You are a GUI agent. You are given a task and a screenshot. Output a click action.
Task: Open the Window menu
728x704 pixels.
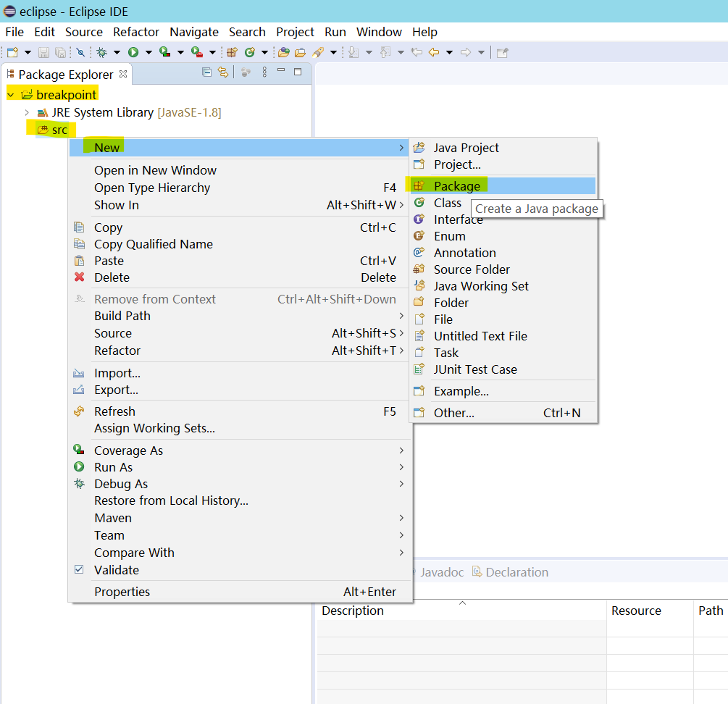[x=379, y=32]
